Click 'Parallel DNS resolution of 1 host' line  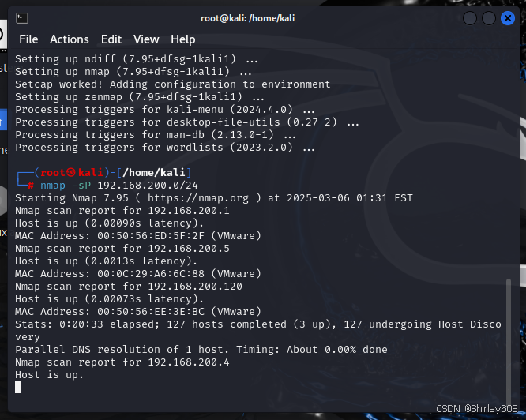pos(201,350)
